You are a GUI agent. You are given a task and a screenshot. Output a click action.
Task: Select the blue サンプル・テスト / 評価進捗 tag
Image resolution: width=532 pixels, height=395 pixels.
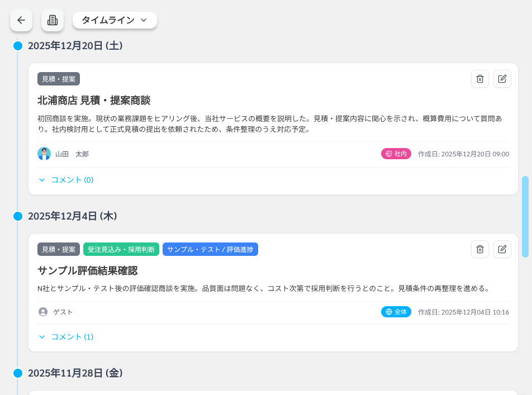(210, 249)
